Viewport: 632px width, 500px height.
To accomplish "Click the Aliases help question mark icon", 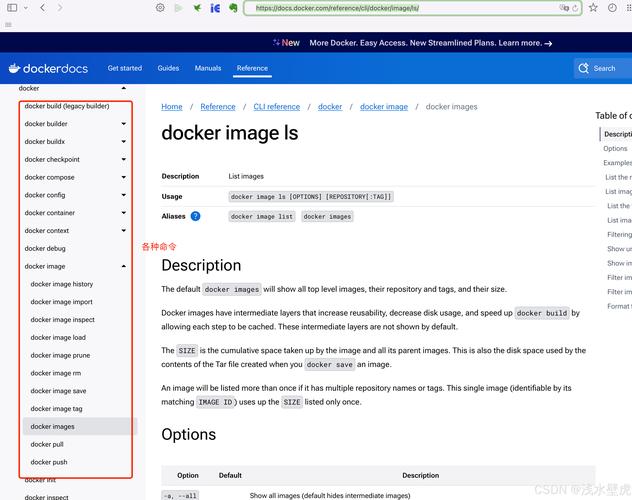I will click(x=195, y=216).
